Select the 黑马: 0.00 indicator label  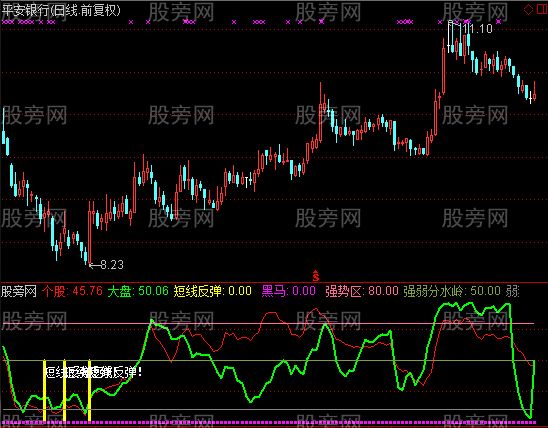click(289, 291)
